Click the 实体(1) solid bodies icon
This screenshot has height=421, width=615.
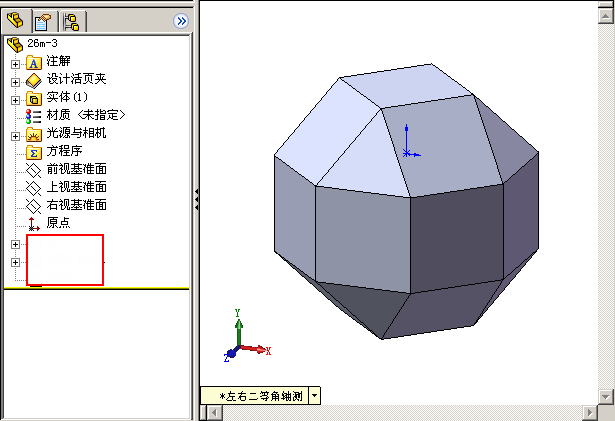coord(34,98)
